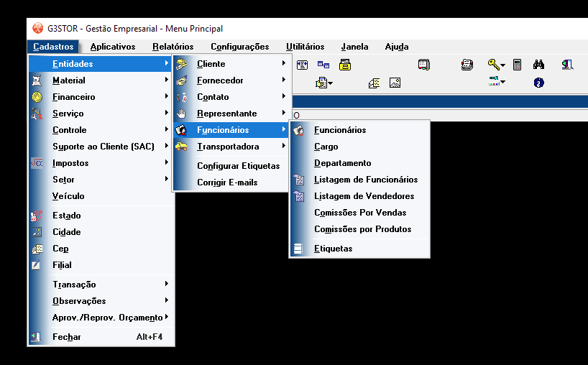Image resolution: width=588 pixels, height=365 pixels.
Task: Expand the Transportadora submenu
Action: [231, 147]
